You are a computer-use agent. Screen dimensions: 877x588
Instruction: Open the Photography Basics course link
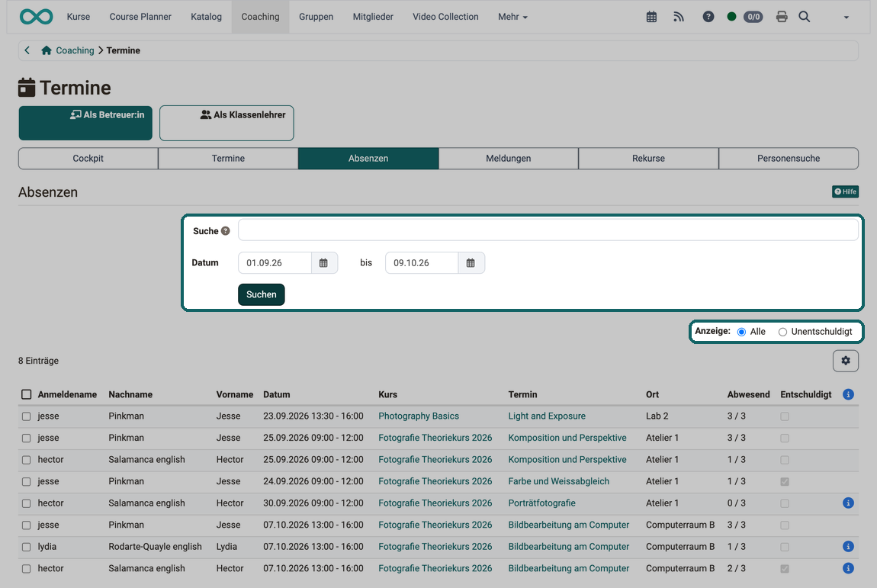point(419,416)
